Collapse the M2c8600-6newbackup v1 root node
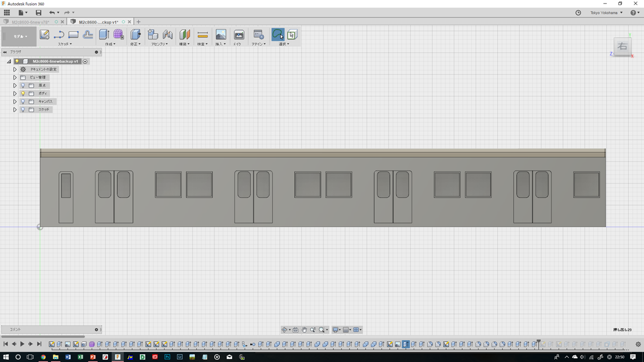This screenshot has height=362, width=644. click(9, 61)
